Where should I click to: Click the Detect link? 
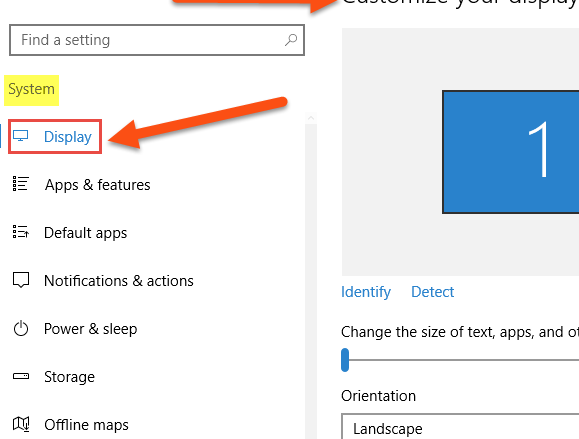pyautogui.click(x=433, y=292)
